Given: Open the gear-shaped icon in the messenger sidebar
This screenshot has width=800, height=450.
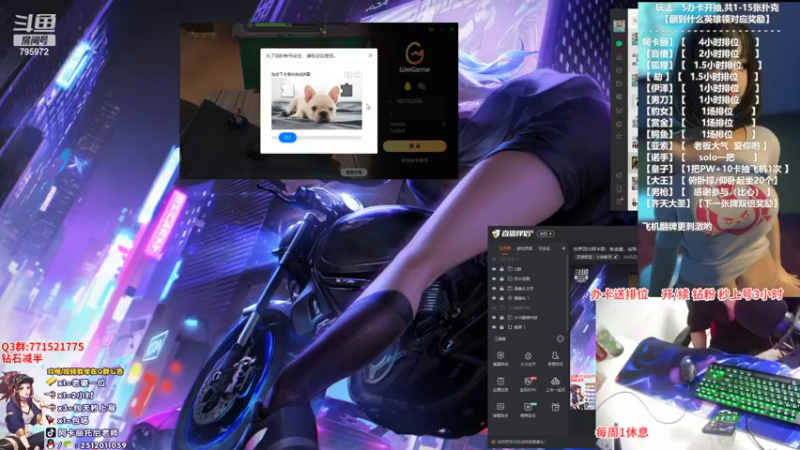Looking at the screenshot, I should tap(619, 124).
